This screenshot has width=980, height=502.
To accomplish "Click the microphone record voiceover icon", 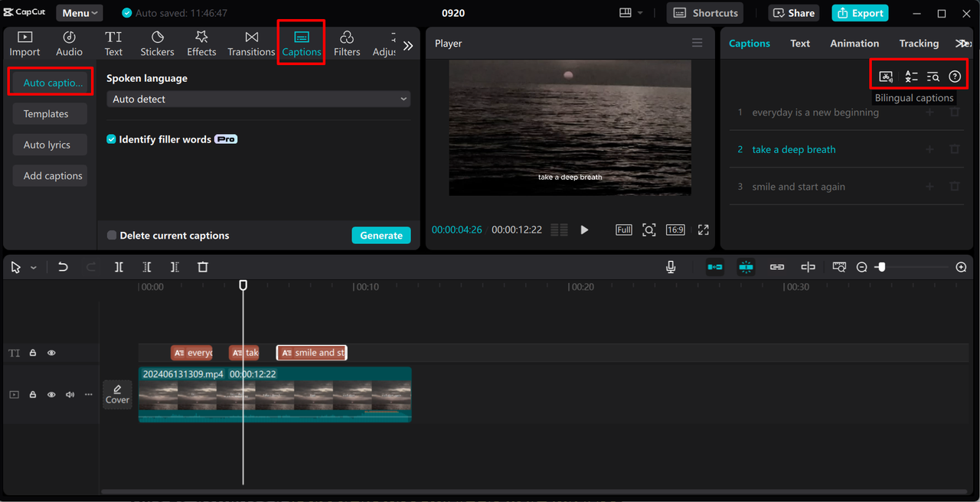I will click(x=671, y=267).
